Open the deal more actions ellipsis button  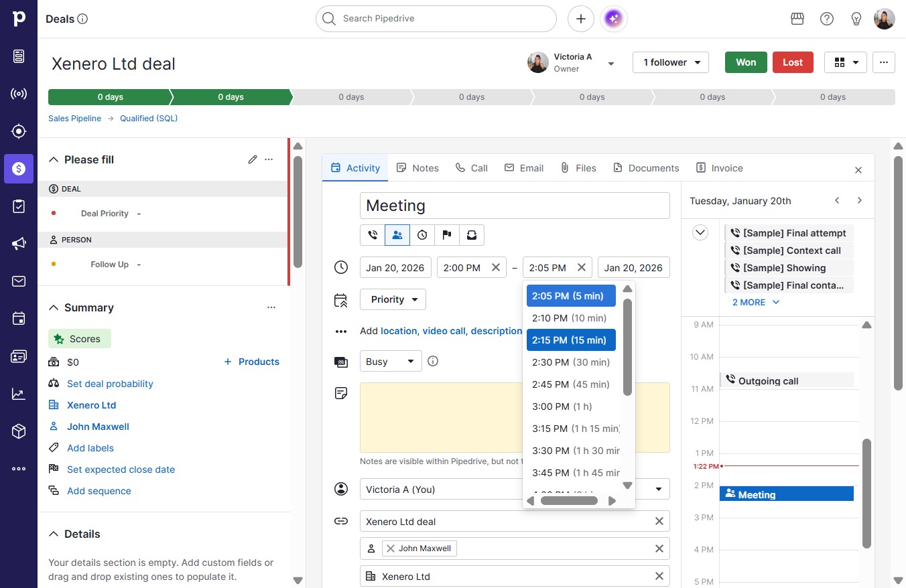pyautogui.click(x=884, y=62)
